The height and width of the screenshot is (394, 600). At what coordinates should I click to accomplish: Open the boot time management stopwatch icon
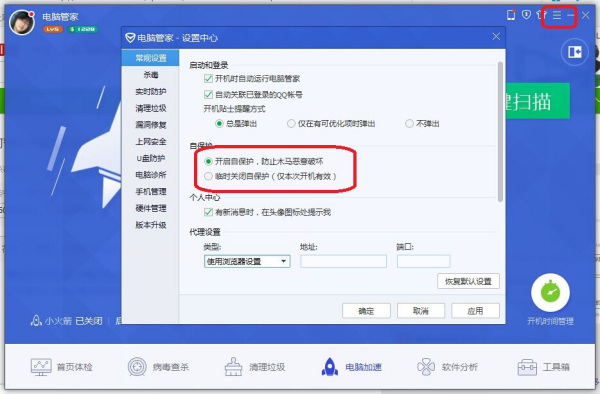[550, 293]
